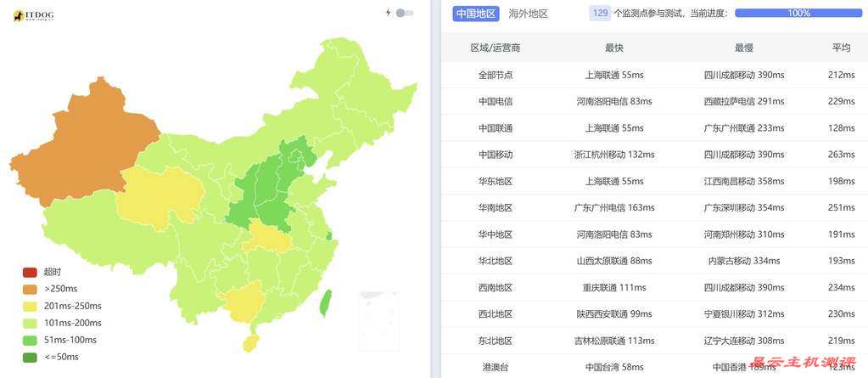Click the 51ms-100ms legend swatch

30,341
